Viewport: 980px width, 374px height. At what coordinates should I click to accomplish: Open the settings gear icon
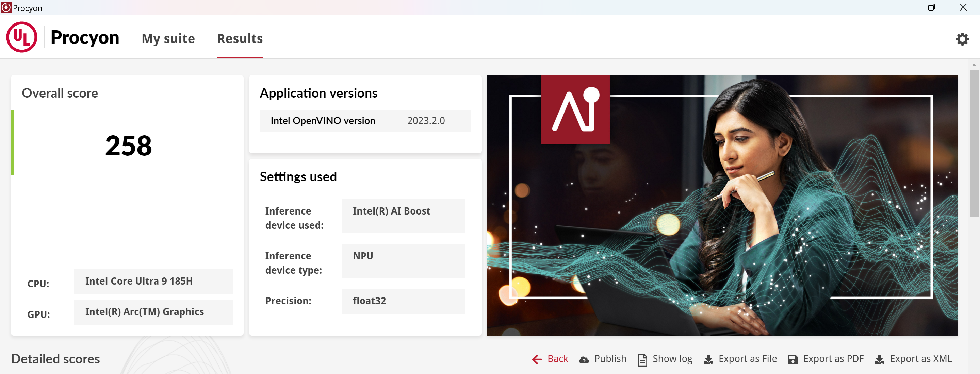point(962,39)
